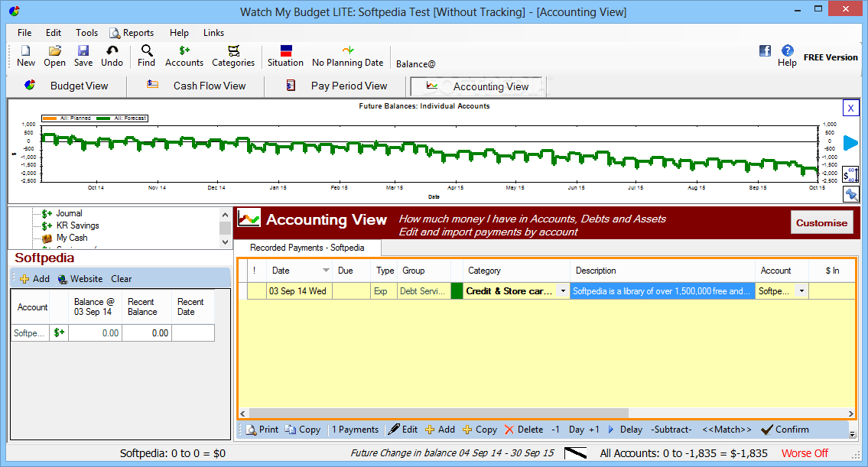Image resolution: width=868 pixels, height=467 pixels.
Task: Select My Cash in account tree
Action: tap(72, 238)
